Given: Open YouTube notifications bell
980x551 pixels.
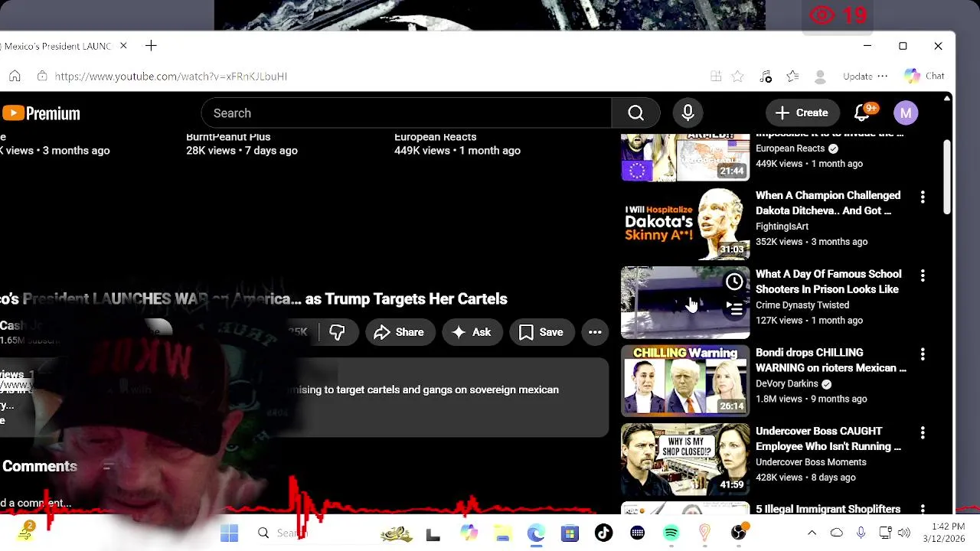Looking at the screenshot, I should tap(862, 113).
